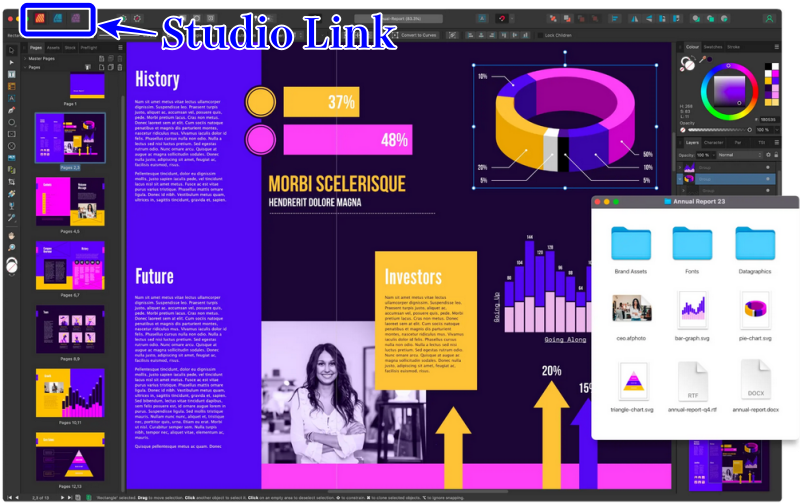Open the layer gear settings icon

coord(768,155)
